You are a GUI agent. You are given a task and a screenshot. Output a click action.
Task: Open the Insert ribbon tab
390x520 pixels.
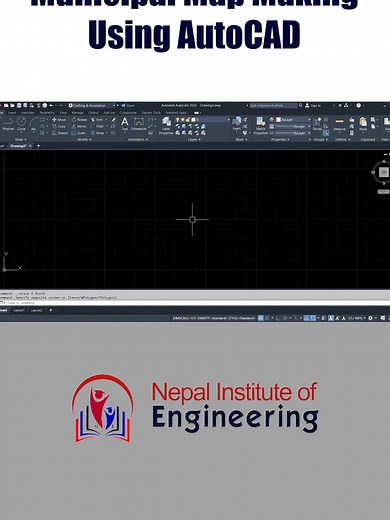pyautogui.click(x=12, y=113)
